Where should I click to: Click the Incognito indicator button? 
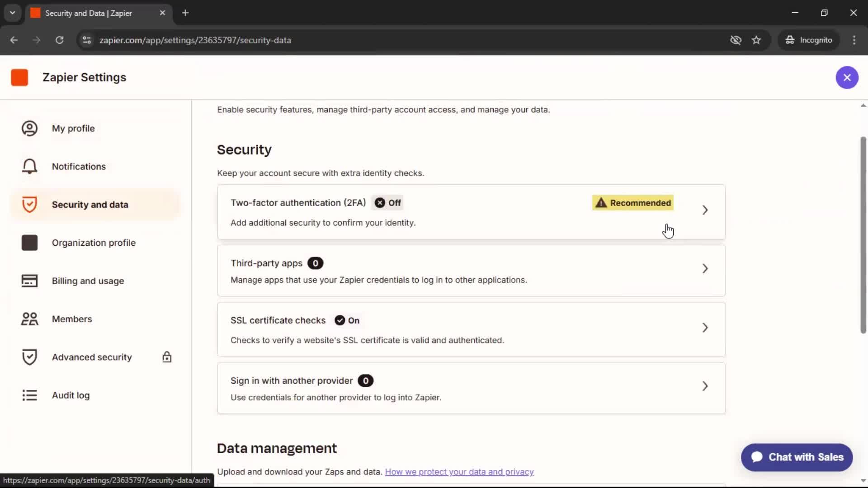pyautogui.click(x=809, y=40)
